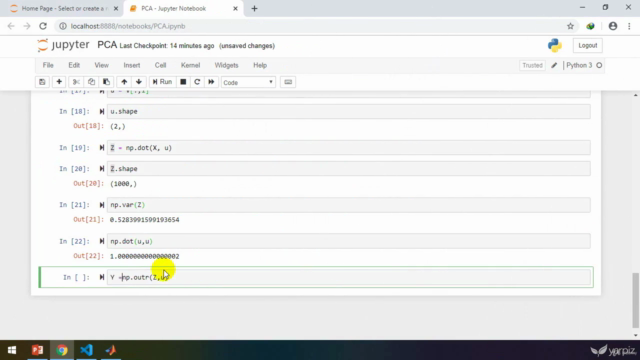Open the browser profile icon
640x360 pixels.
tap(613, 26)
